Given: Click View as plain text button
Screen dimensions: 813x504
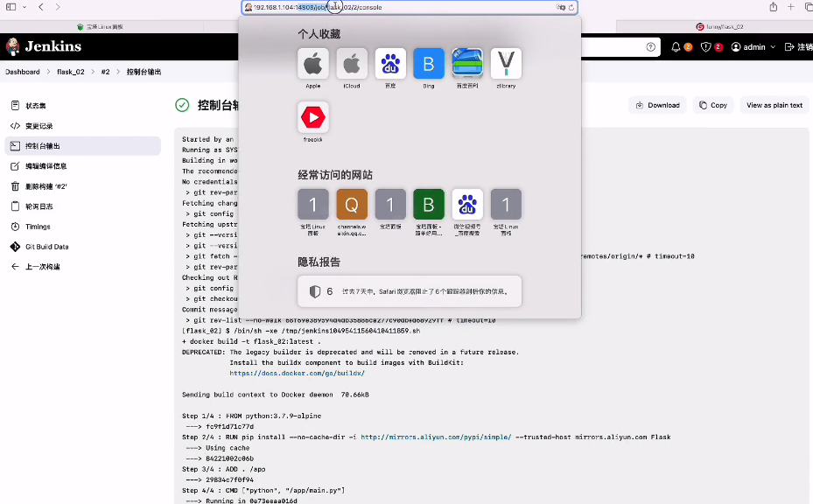Looking at the screenshot, I should [x=774, y=105].
